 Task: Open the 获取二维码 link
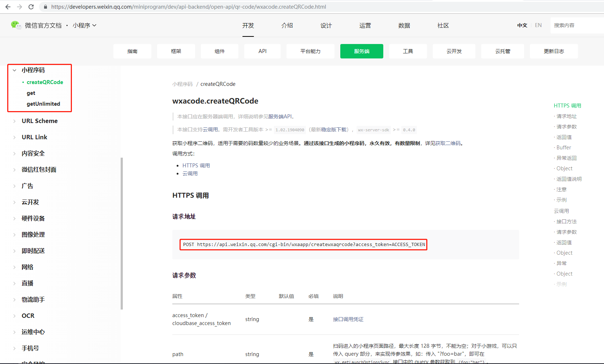pos(448,143)
